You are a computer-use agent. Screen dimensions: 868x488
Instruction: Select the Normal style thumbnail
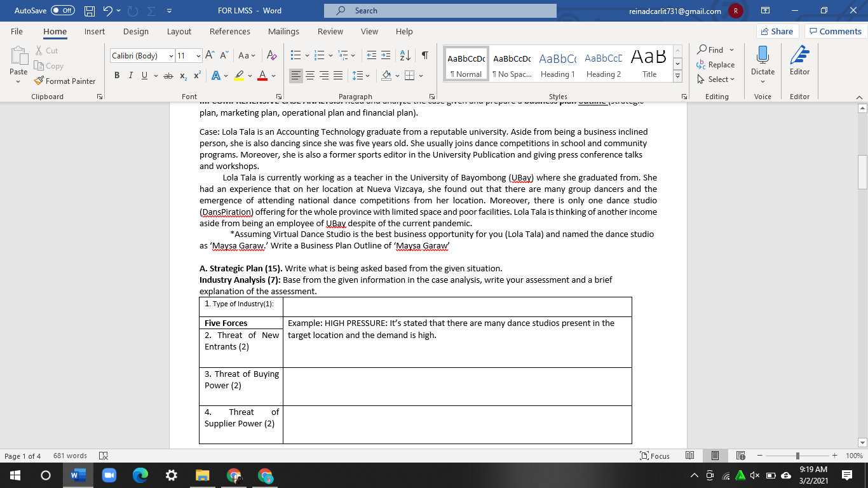(466, 62)
